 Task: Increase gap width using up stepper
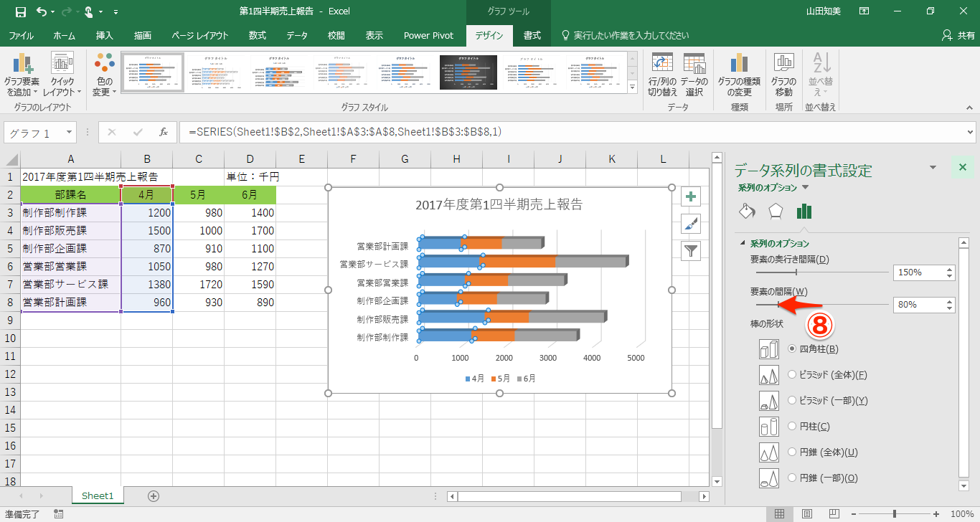[x=950, y=300]
